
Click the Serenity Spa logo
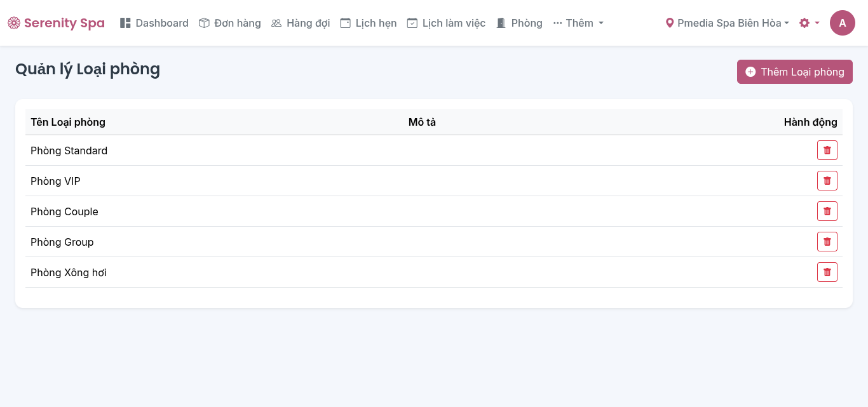pyautogui.click(x=56, y=23)
